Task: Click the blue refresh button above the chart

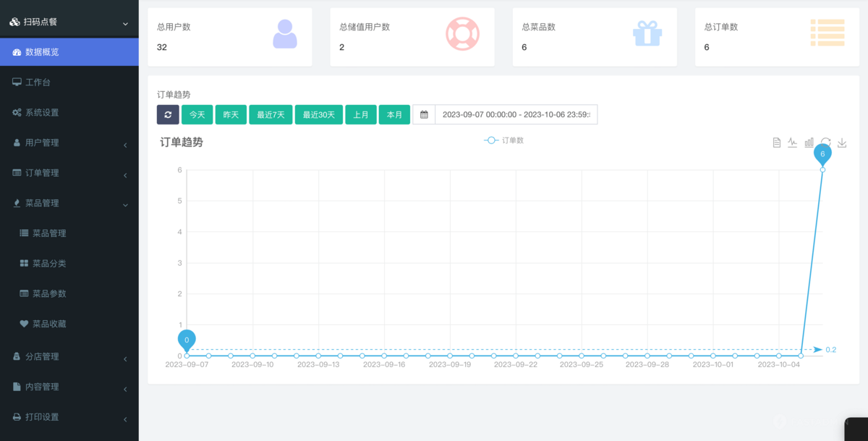Action: click(168, 114)
